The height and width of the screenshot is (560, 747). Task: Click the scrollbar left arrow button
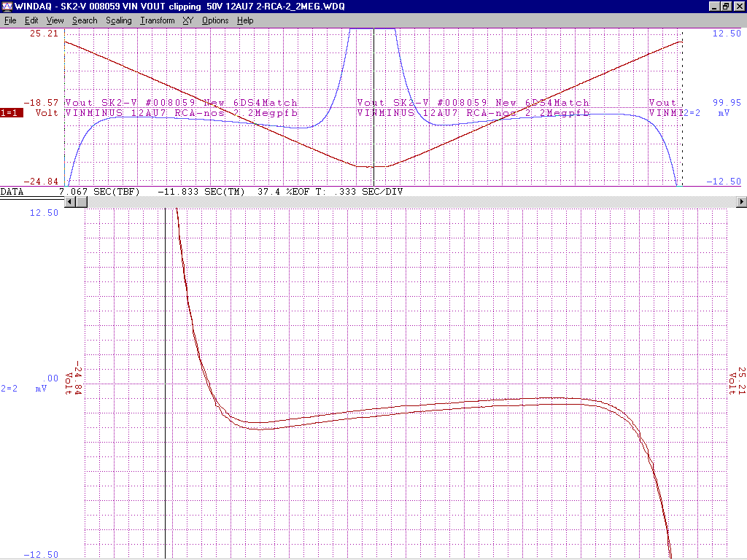coord(71,202)
